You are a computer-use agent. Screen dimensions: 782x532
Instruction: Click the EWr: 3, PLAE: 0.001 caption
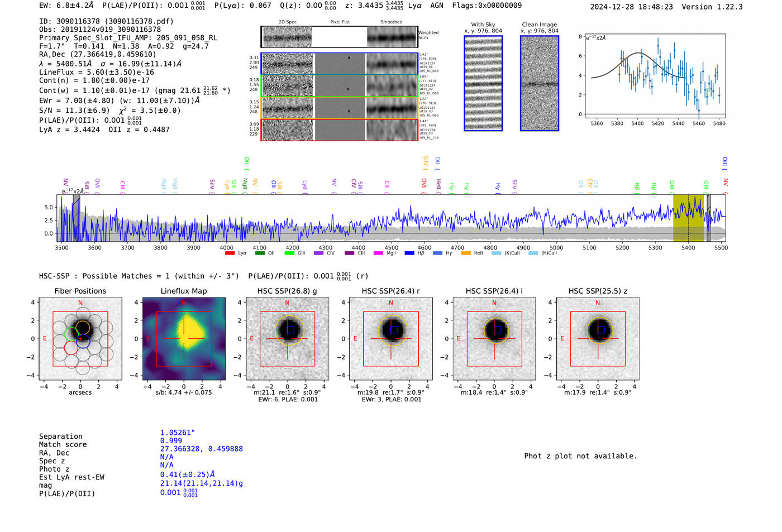(x=391, y=400)
